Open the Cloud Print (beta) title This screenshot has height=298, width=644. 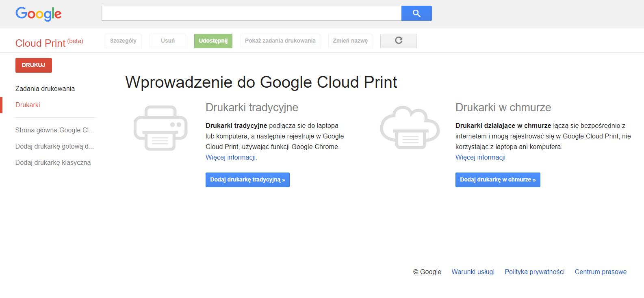tap(49, 43)
